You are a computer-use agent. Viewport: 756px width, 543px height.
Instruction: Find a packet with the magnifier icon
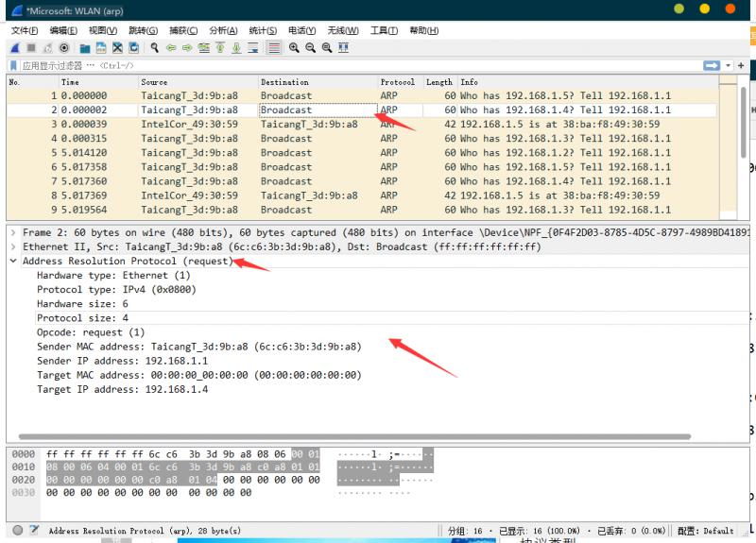pyautogui.click(x=154, y=48)
